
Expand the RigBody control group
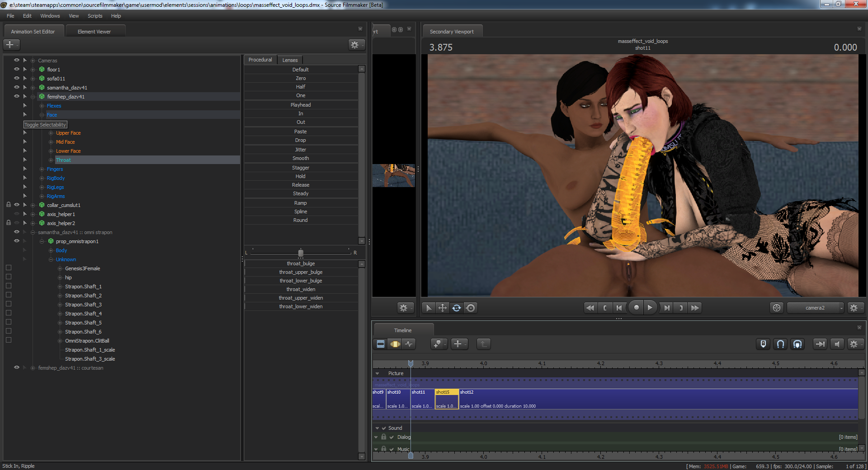click(x=42, y=178)
